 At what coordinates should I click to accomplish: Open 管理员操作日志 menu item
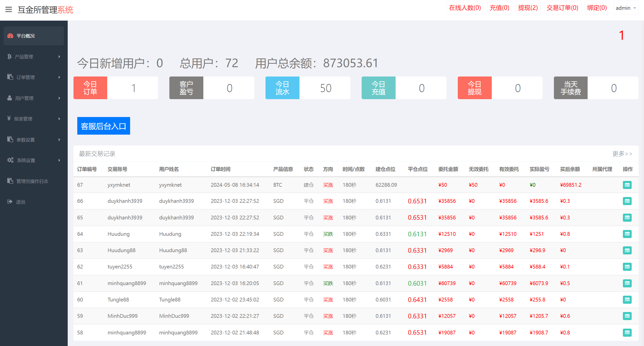(32, 181)
